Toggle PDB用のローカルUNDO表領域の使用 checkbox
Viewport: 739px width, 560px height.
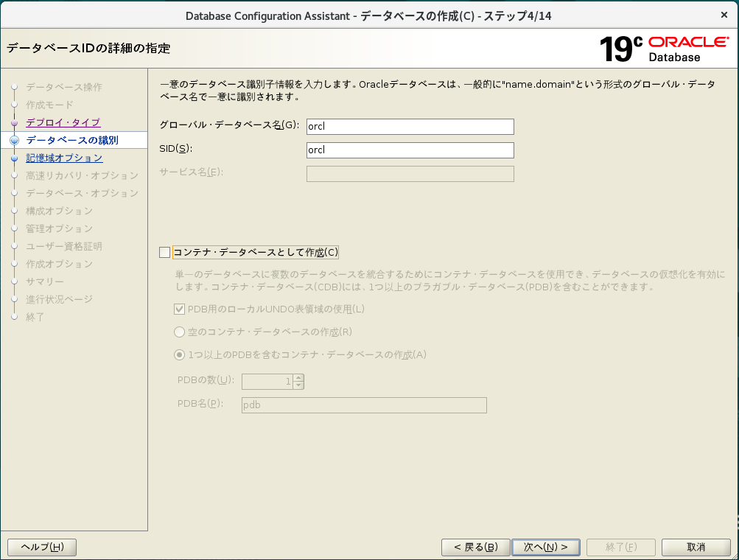tap(180, 309)
